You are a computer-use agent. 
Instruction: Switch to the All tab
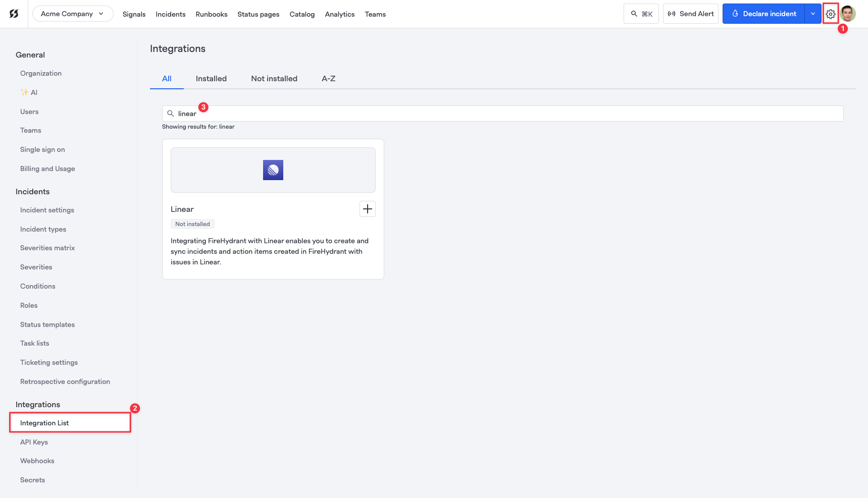coord(167,79)
